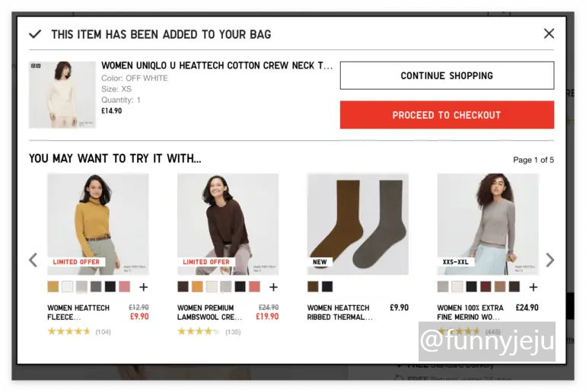Select dark red swatch for Merino sweater
The image size is (586, 392).
click(486, 287)
